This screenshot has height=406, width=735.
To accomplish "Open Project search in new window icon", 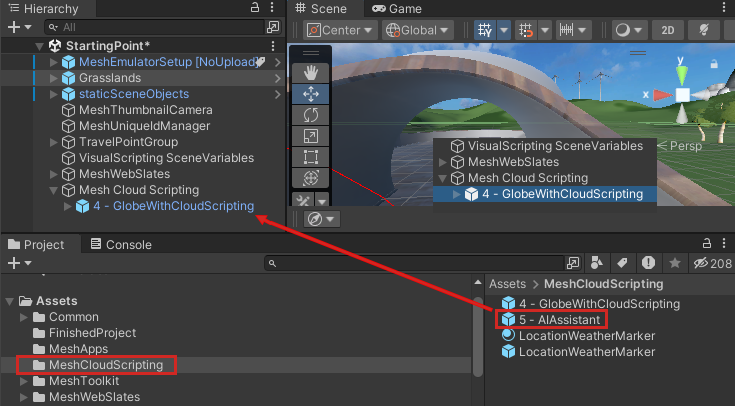I will 573,263.
